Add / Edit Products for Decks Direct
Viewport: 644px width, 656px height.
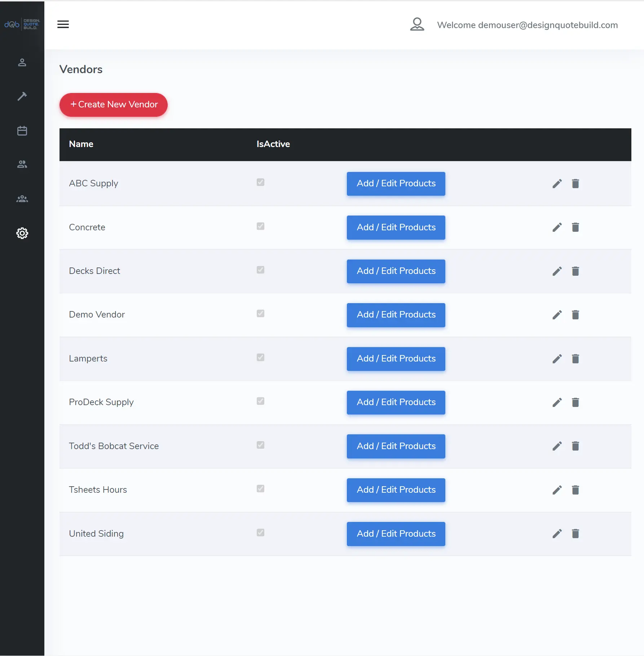point(396,271)
